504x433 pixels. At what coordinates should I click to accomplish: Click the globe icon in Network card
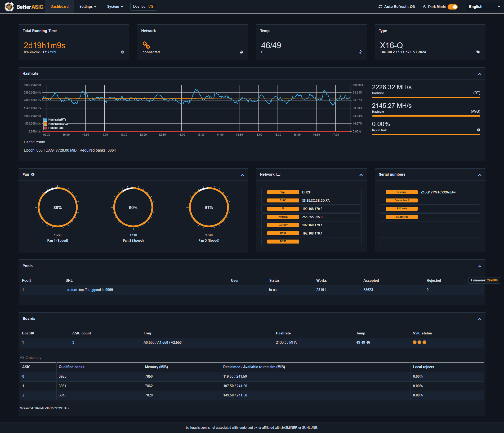pos(241,52)
